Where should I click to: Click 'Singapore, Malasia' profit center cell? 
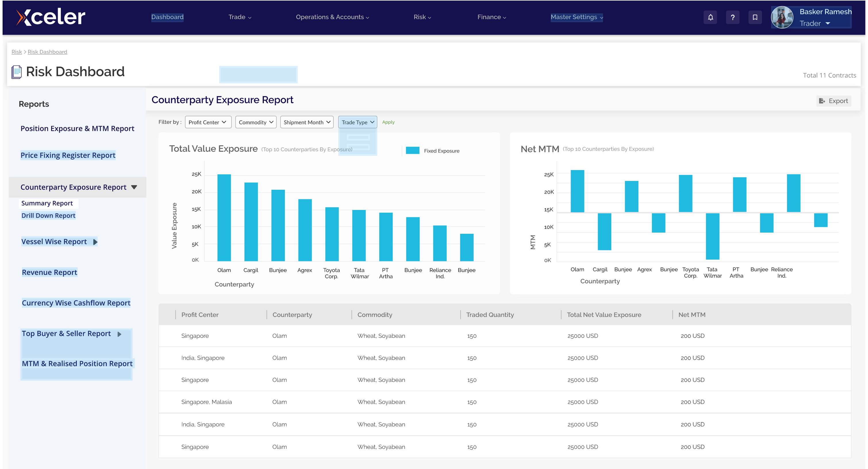click(206, 402)
